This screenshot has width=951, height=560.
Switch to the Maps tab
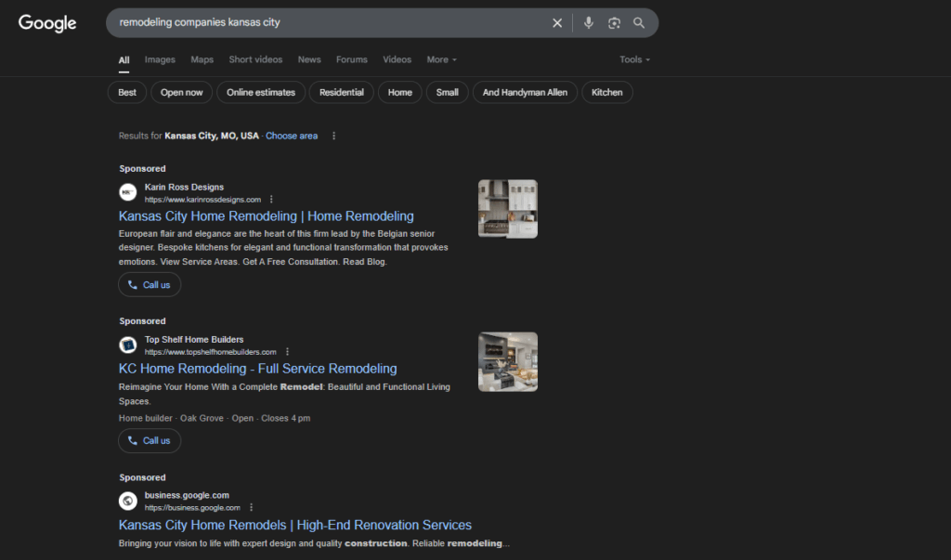pyautogui.click(x=202, y=59)
